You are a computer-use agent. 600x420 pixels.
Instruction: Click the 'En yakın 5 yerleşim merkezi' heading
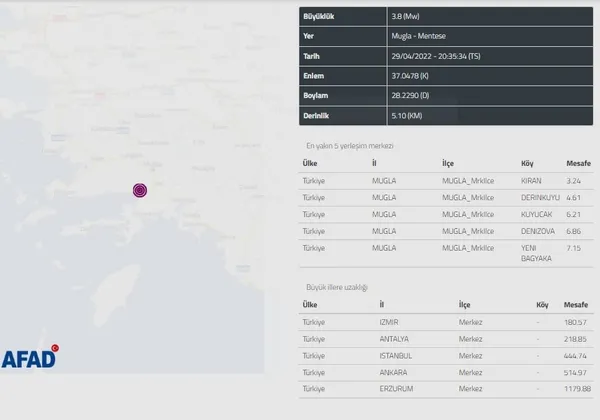349,146
